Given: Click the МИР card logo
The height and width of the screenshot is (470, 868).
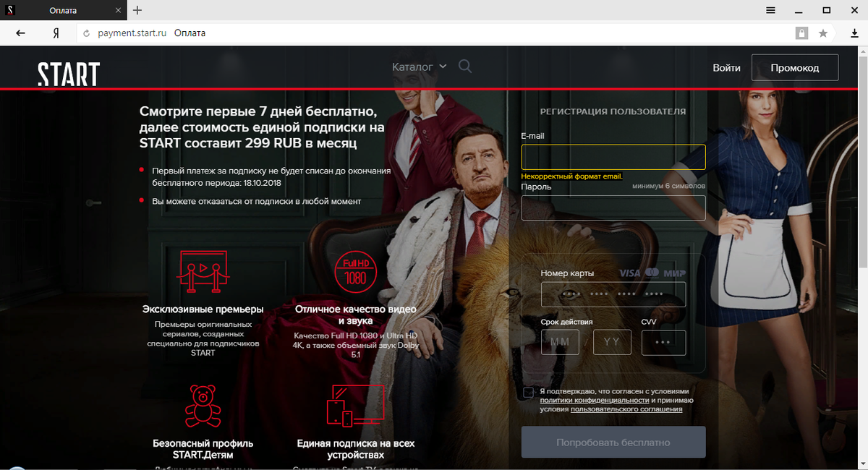Looking at the screenshot, I should pos(674,273).
